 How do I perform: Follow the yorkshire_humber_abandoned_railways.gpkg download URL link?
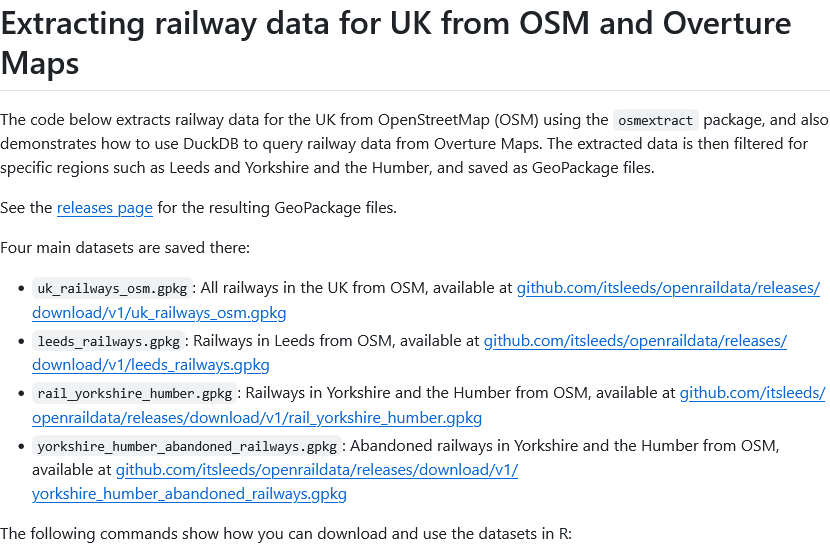(x=316, y=469)
